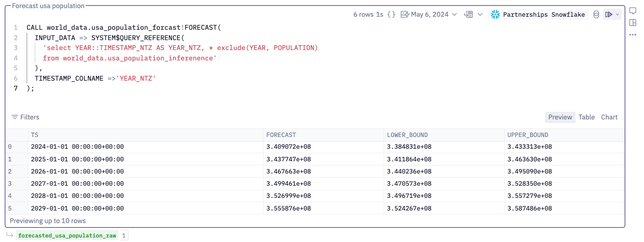Click the SYSTEM$QUERY_REFERENCE code line
644x242 pixels.
[109, 38]
